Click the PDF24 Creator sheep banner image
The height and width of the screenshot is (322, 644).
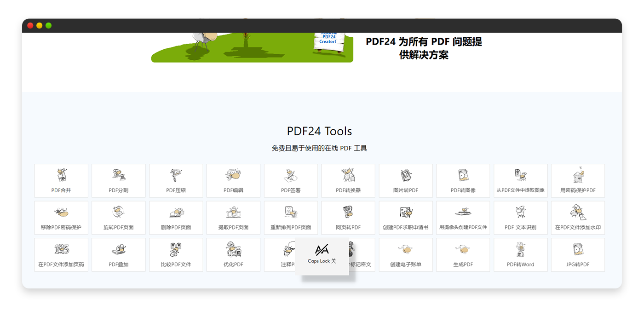point(252,47)
